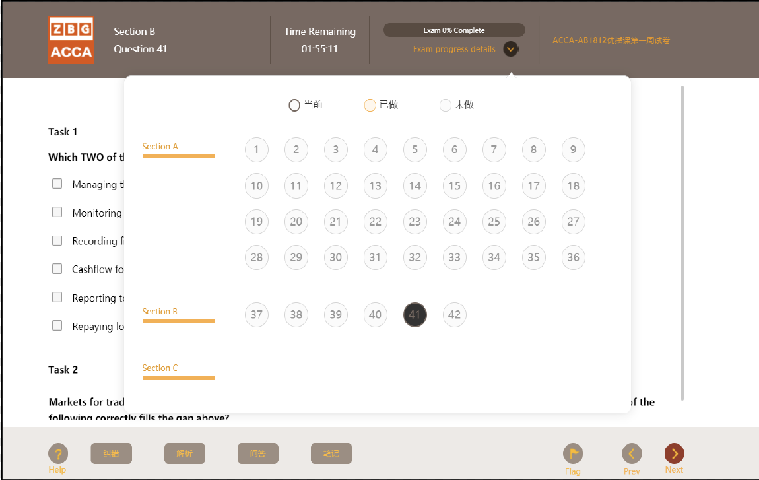Collapse the Exam progress details chevron
This screenshot has width=759, height=480.
(x=511, y=49)
